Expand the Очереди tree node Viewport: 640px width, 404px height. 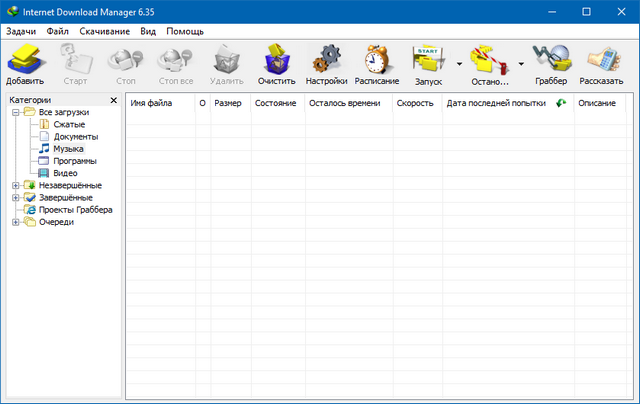(16, 222)
